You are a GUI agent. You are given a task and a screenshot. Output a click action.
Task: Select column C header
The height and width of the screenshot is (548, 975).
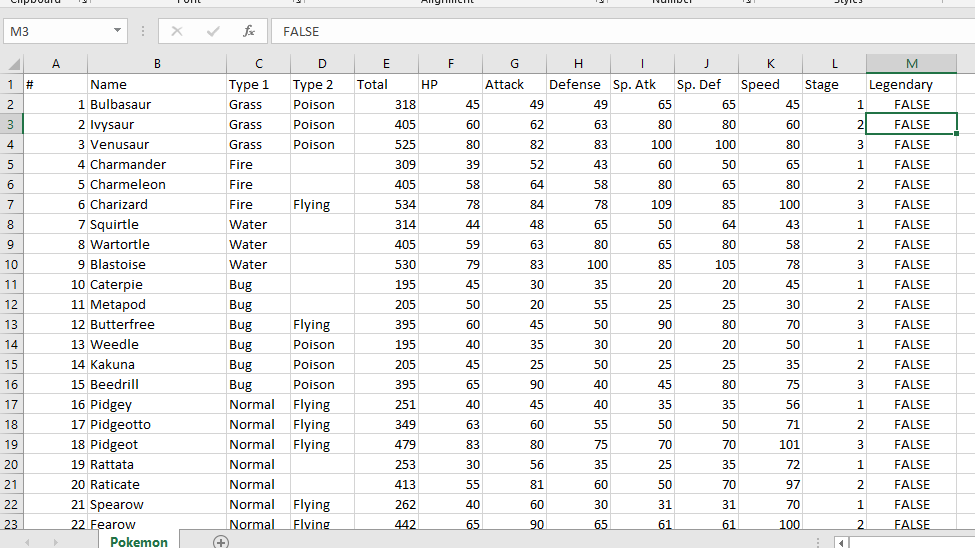click(x=259, y=63)
